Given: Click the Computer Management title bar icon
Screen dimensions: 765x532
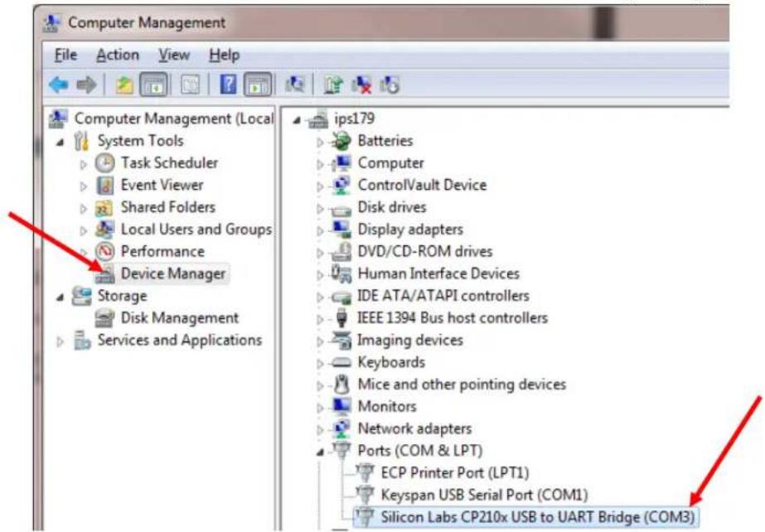Looking at the screenshot, I should point(51,23).
